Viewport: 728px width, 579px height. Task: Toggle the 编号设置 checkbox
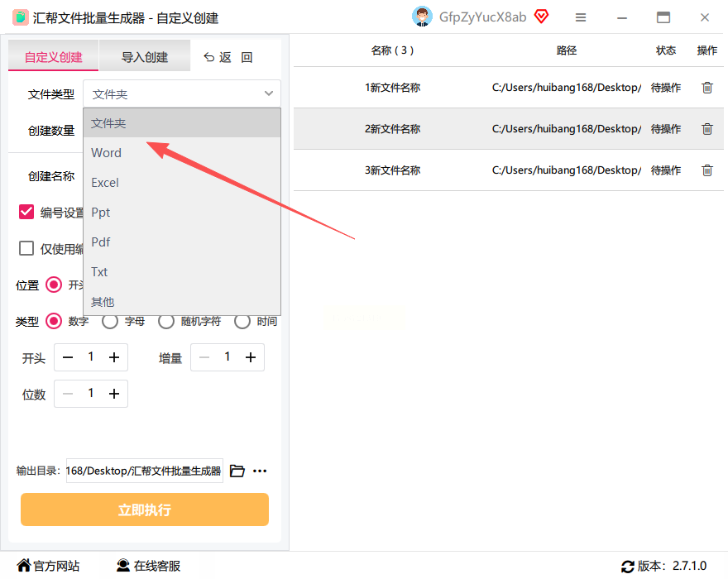[26, 212]
